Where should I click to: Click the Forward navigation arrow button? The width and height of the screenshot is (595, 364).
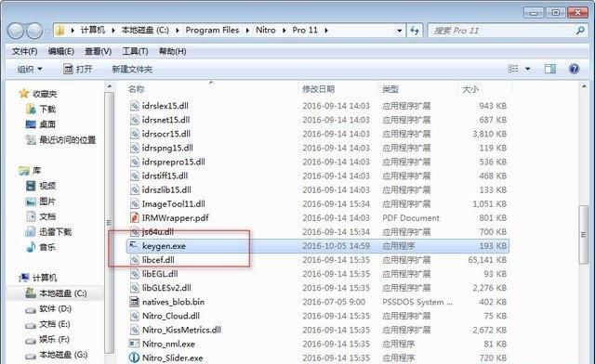[x=34, y=31]
